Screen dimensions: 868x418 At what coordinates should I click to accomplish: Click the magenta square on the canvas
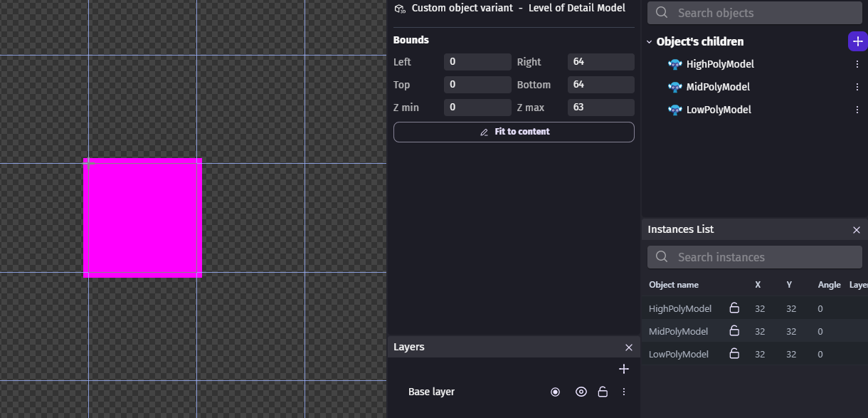[143, 217]
